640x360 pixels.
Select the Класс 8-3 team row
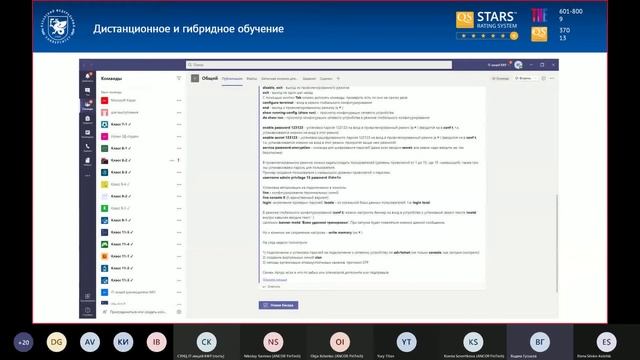[x=141, y=172]
